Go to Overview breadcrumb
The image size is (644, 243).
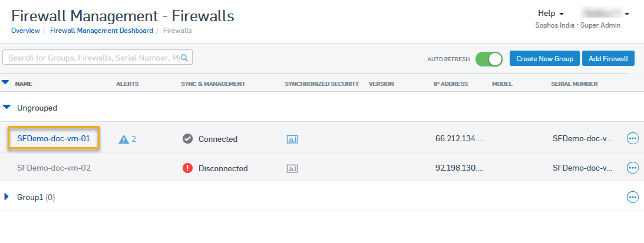(25, 31)
